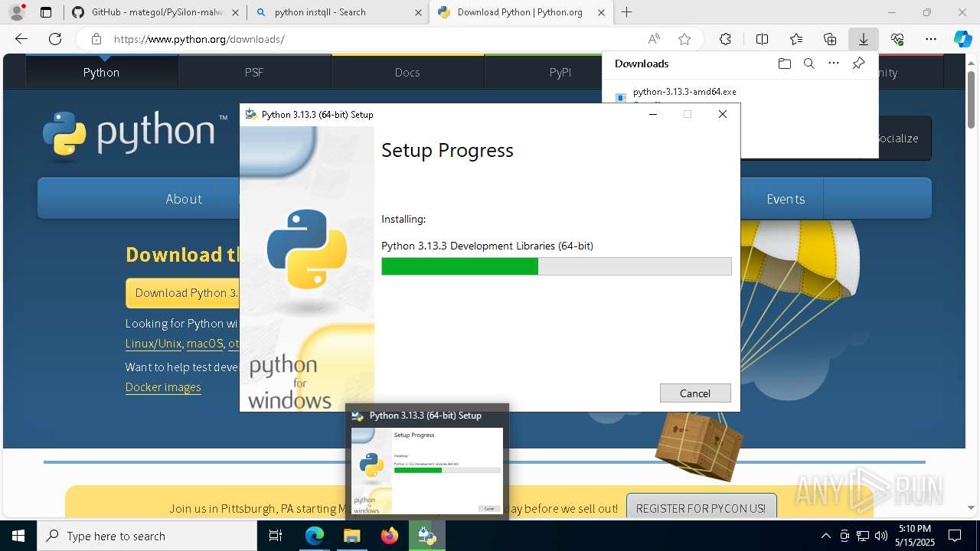Open the Docs top navigation tab
Screen dimensions: 980x551
407,72
